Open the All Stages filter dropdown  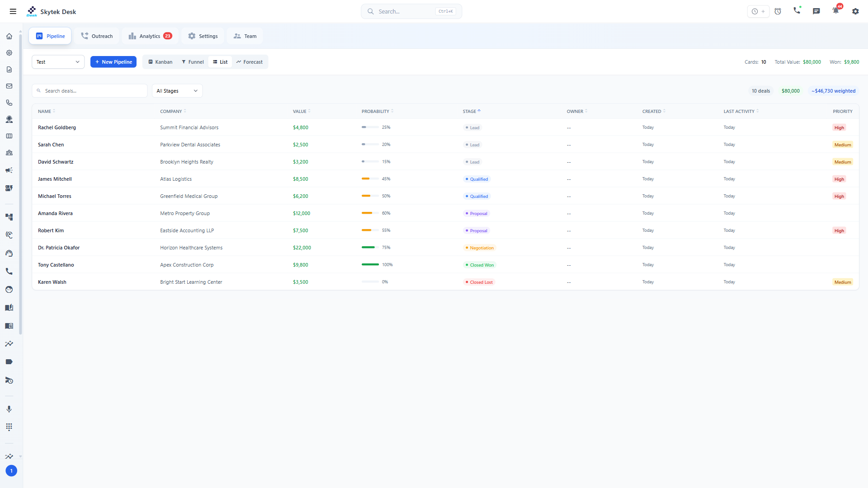[x=177, y=90]
